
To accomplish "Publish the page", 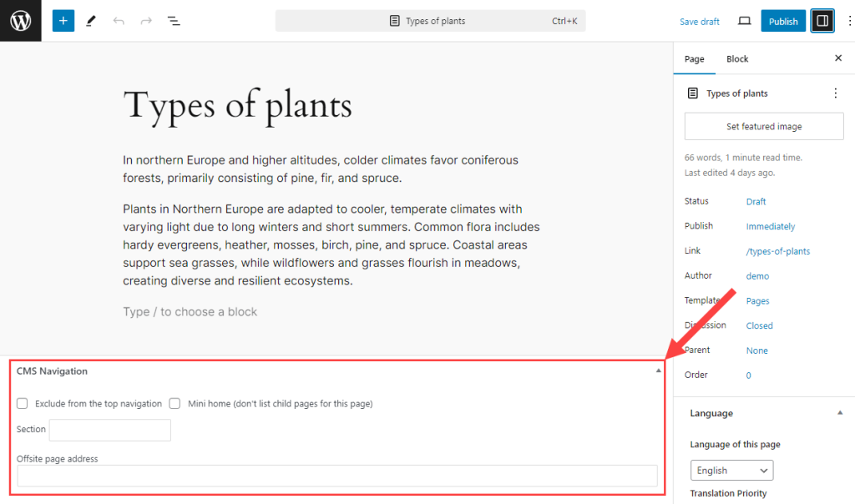I will (x=783, y=20).
